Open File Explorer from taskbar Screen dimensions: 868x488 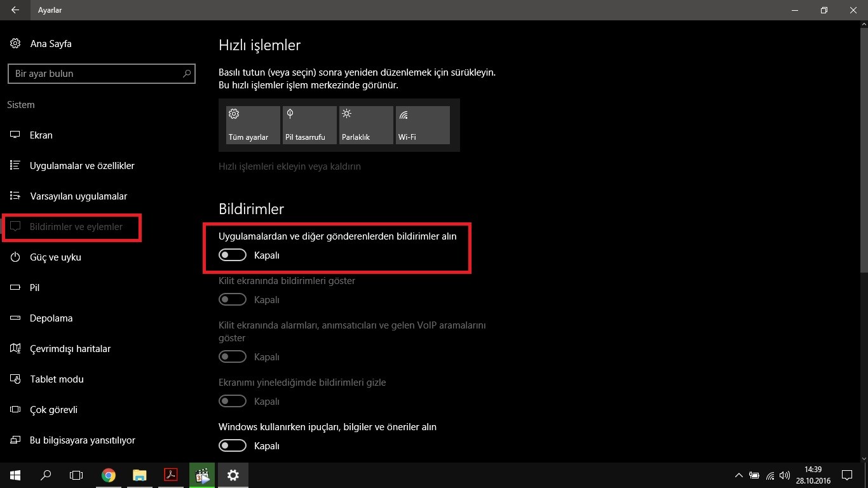[140, 475]
